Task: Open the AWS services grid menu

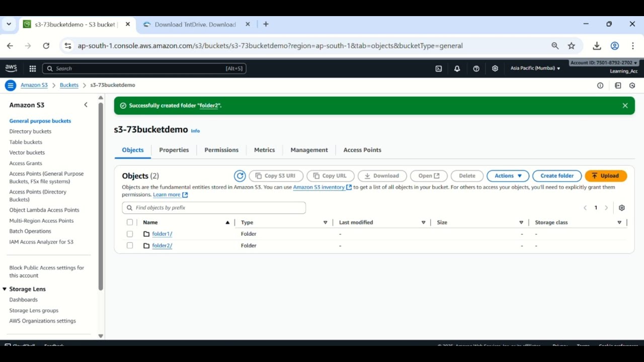Action: point(33,69)
